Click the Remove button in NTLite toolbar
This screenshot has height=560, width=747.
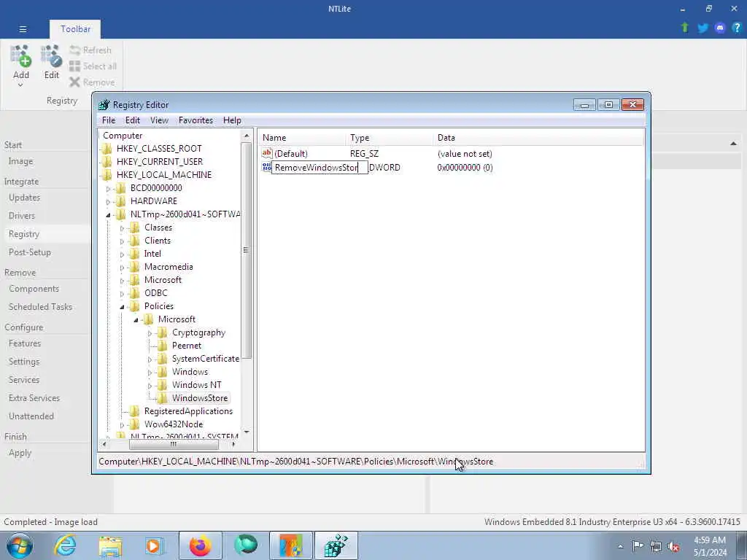[x=92, y=82]
